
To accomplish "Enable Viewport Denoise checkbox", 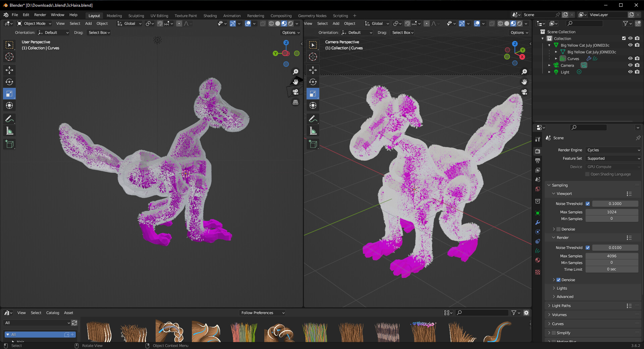I will [558, 229].
